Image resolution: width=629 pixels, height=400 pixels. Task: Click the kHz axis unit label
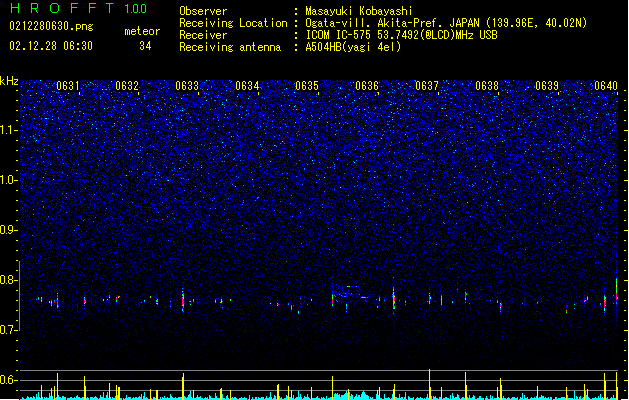coord(9,81)
